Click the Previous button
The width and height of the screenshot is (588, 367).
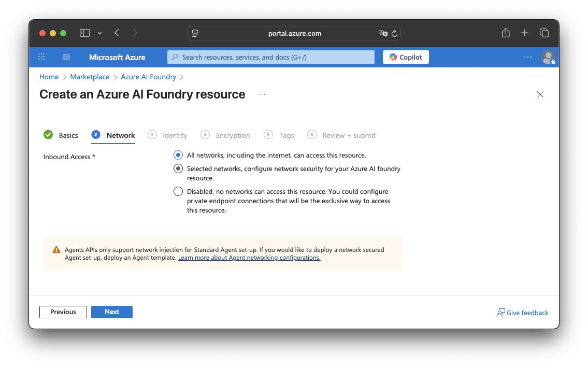click(63, 312)
